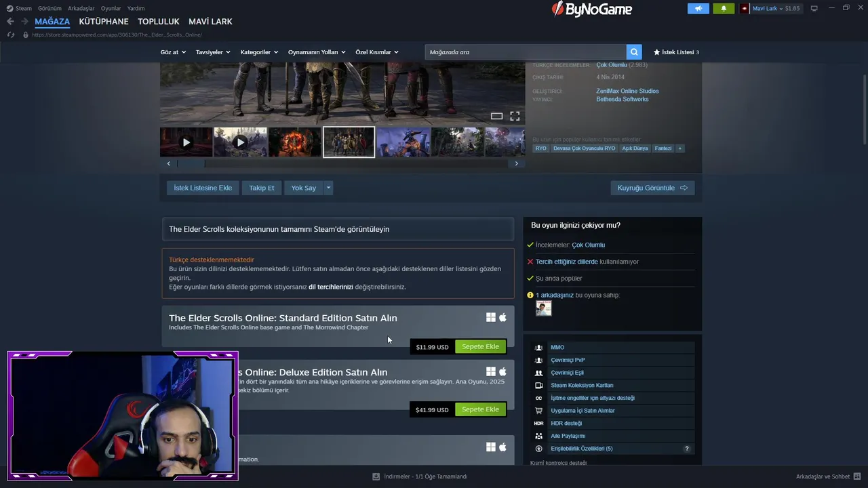Open the Friends and Chat icon
The width and height of the screenshot is (868, 488).
pyautogui.click(x=857, y=476)
